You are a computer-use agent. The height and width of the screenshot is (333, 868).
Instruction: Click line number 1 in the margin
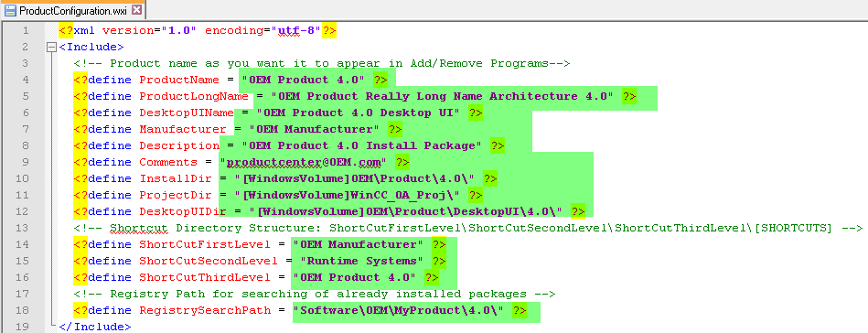25,30
